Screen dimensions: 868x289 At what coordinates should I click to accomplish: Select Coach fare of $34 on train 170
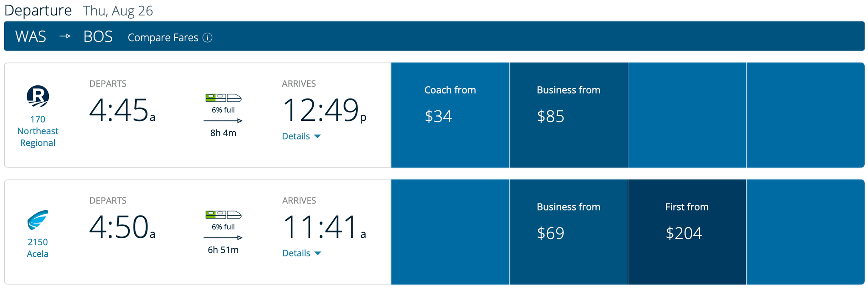click(x=450, y=115)
